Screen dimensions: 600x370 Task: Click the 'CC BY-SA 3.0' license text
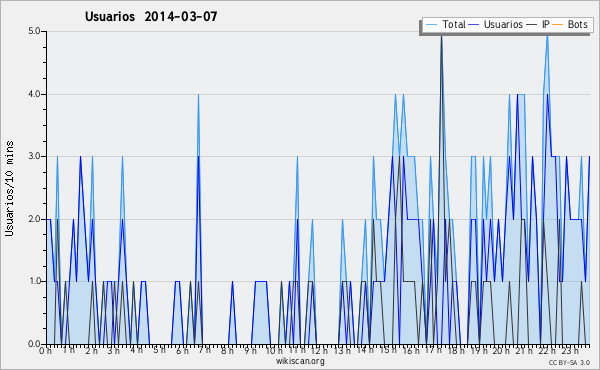click(x=569, y=363)
